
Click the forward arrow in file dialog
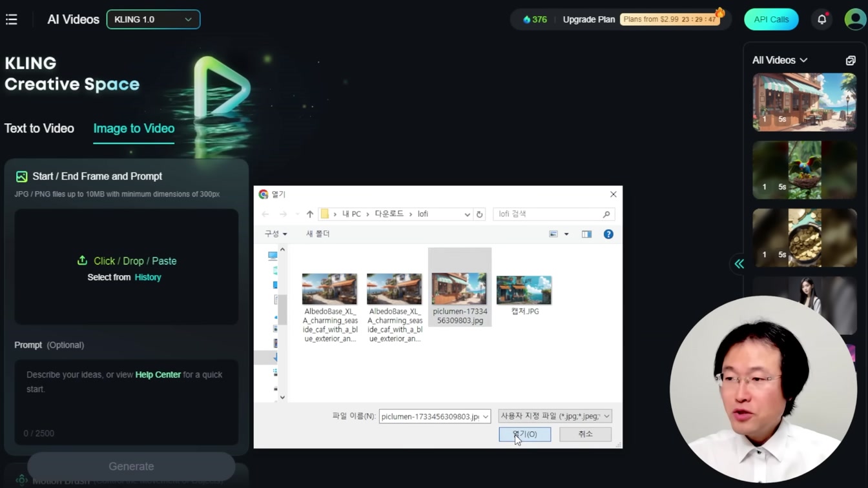pyautogui.click(x=283, y=214)
